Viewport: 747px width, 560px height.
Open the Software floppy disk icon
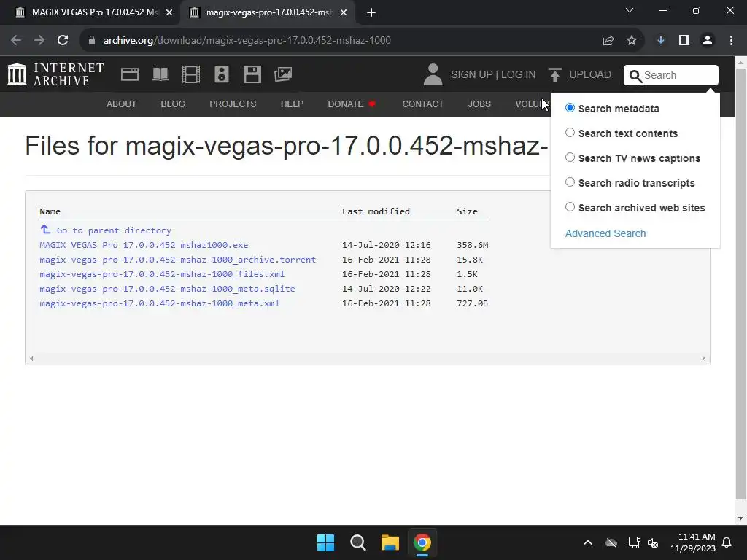coord(252,75)
